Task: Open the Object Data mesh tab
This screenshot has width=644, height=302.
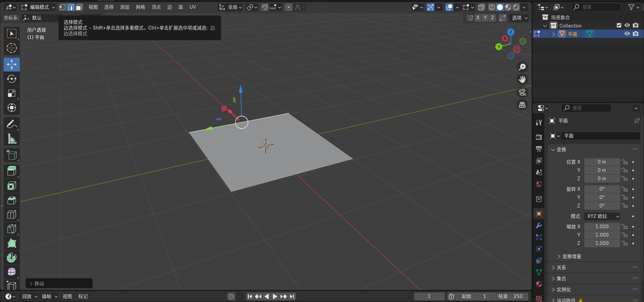Action: coord(539,273)
